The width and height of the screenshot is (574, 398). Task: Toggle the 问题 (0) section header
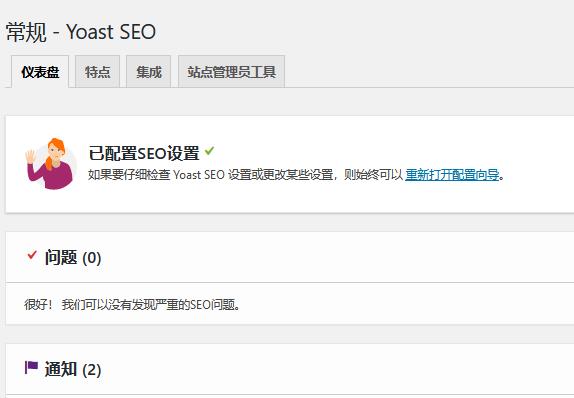click(290, 257)
